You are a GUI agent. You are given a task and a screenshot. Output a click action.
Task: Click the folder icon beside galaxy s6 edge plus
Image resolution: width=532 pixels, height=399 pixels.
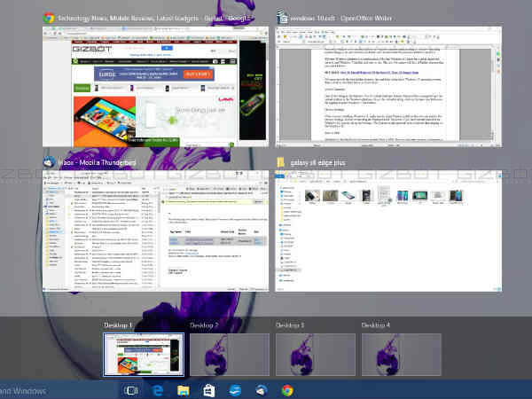point(280,162)
